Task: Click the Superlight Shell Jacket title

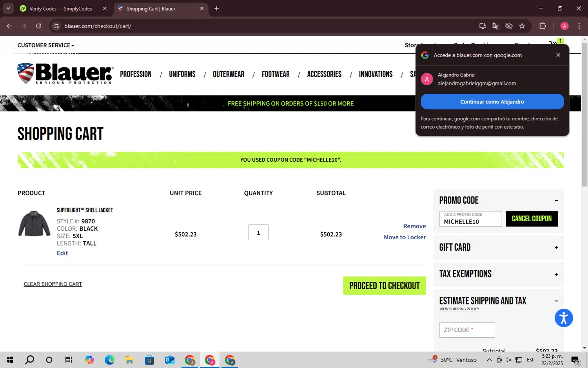Action: [85, 210]
